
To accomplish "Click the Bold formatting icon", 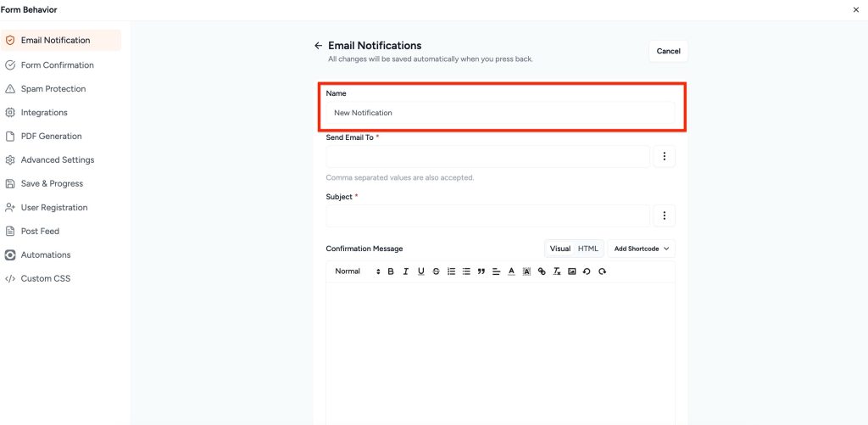I will 391,271.
